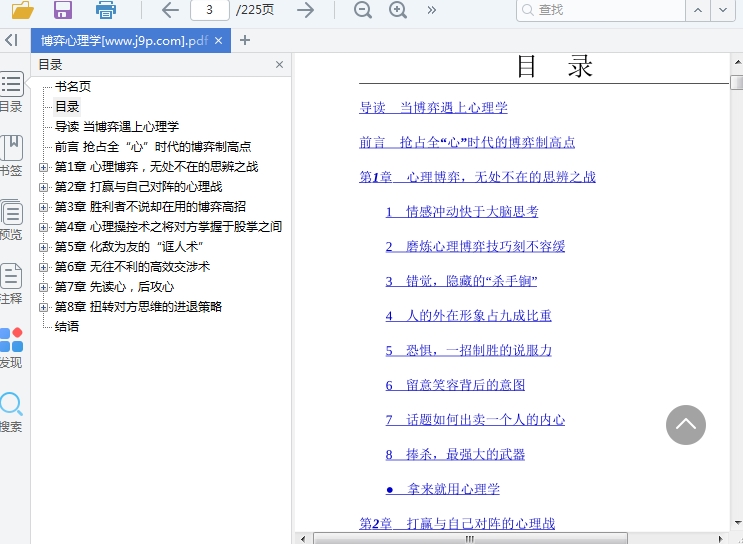Open the 搜索 search panel
The image size is (743, 544).
click(11, 411)
